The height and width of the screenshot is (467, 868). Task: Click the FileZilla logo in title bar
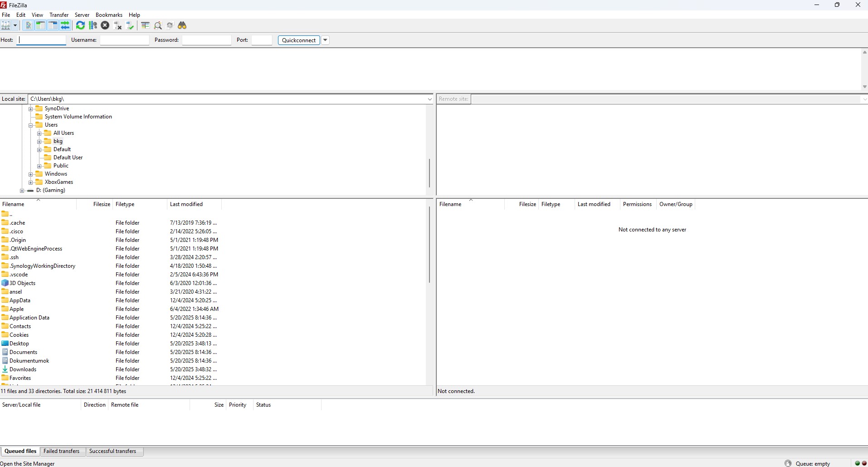tap(4, 5)
